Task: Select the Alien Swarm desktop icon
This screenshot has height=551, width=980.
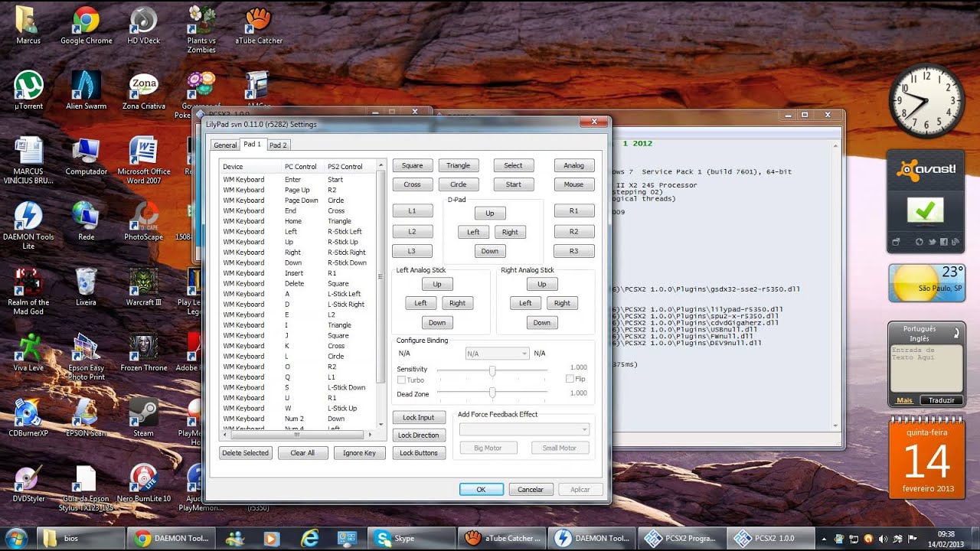Action: point(87,90)
